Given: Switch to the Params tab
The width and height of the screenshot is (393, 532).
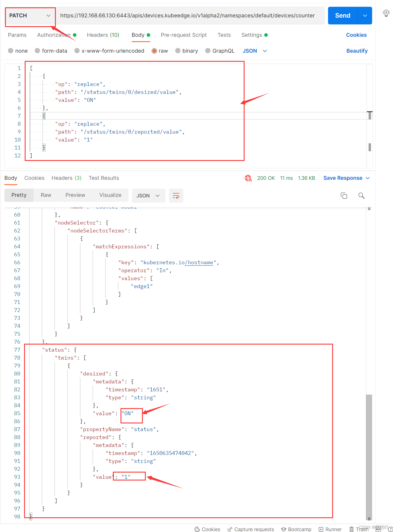Looking at the screenshot, I should click(x=17, y=35).
